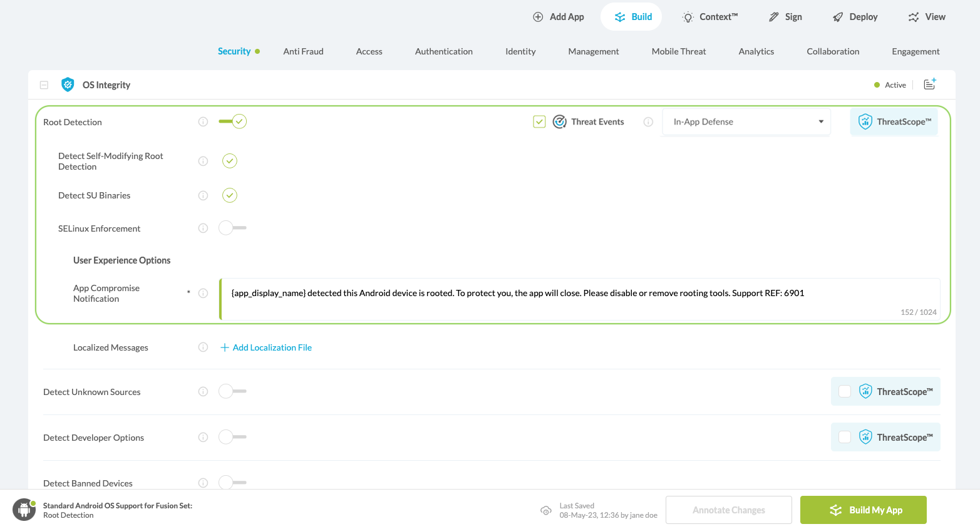The height and width of the screenshot is (529, 980).
Task: Click the ThreatScope button for Root Detection
Action: [894, 122]
